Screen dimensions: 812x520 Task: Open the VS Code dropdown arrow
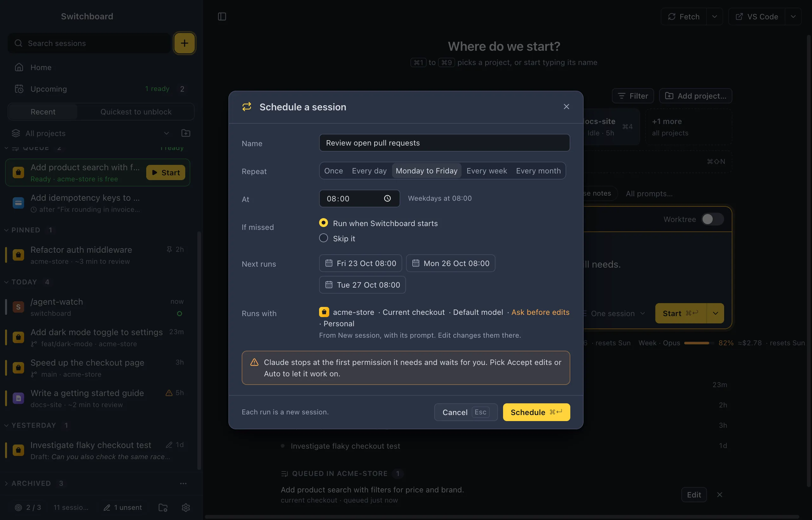click(793, 16)
